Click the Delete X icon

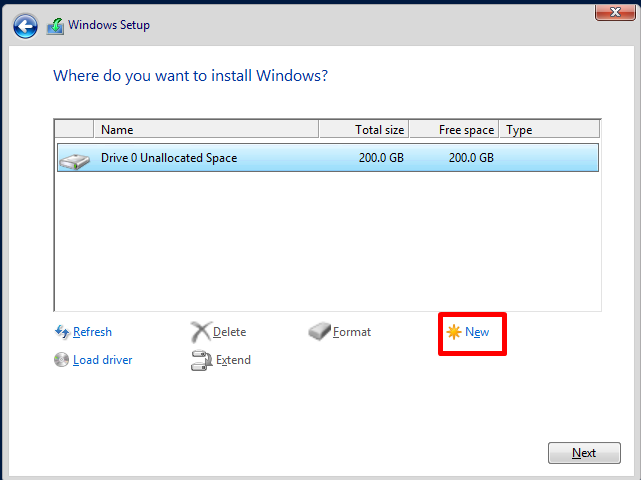click(x=200, y=332)
